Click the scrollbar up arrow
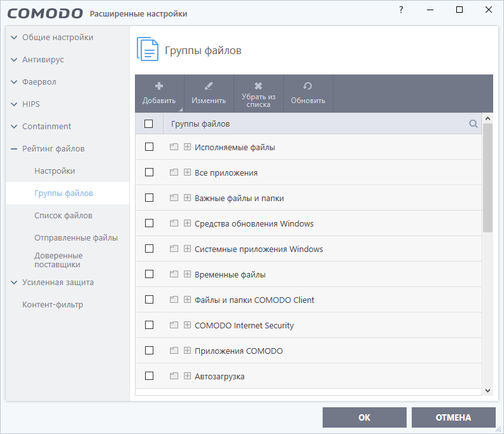This screenshot has height=434, width=504. (487, 118)
